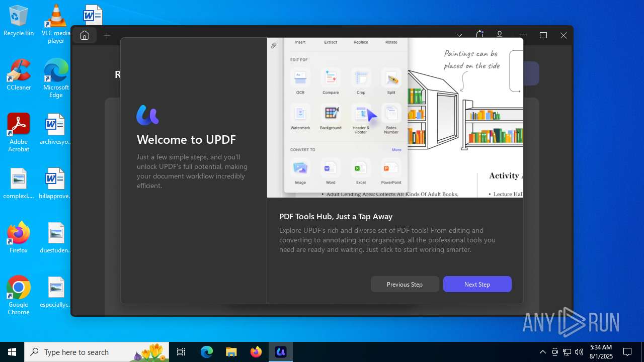Open Google Chrome desktop shortcut
This screenshot has width=644, height=362.
19,296
